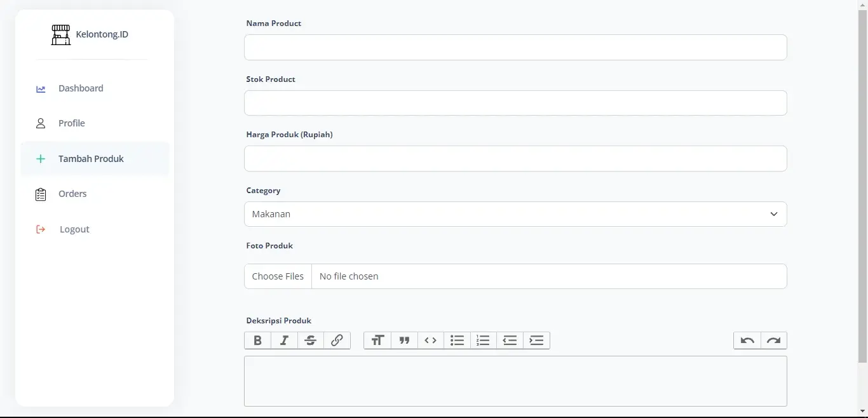Click Choose Files button for Foto Produk
This screenshot has height=418, width=868.
(x=278, y=276)
